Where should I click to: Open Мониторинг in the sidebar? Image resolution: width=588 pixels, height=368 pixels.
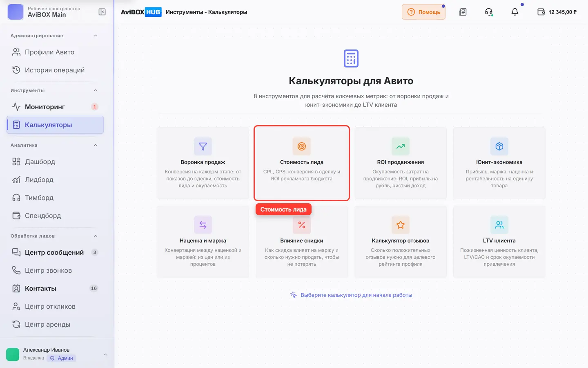pos(55,107)
